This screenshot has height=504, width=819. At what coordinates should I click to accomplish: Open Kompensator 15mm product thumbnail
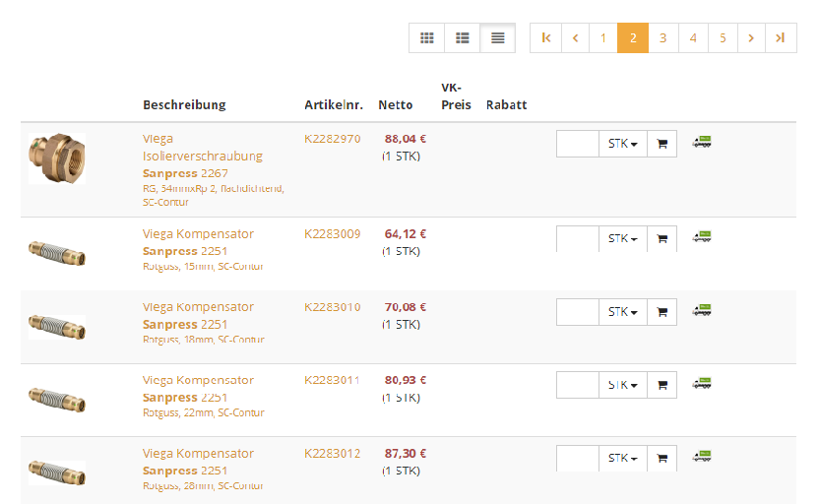click(x=57, y=253)
